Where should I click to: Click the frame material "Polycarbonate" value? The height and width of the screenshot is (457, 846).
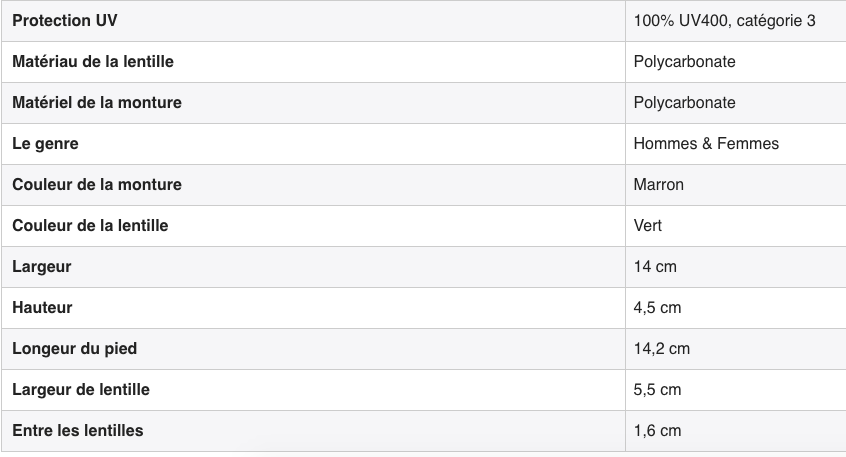684,103
